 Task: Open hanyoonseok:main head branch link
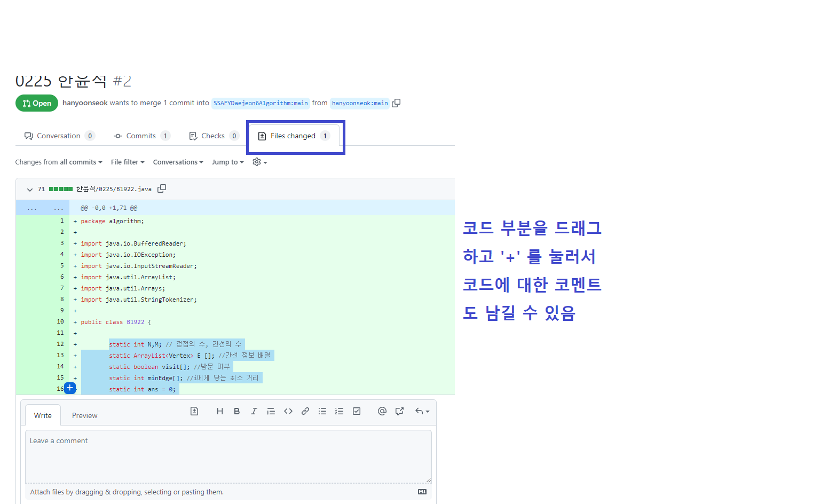tap(360, 103)
